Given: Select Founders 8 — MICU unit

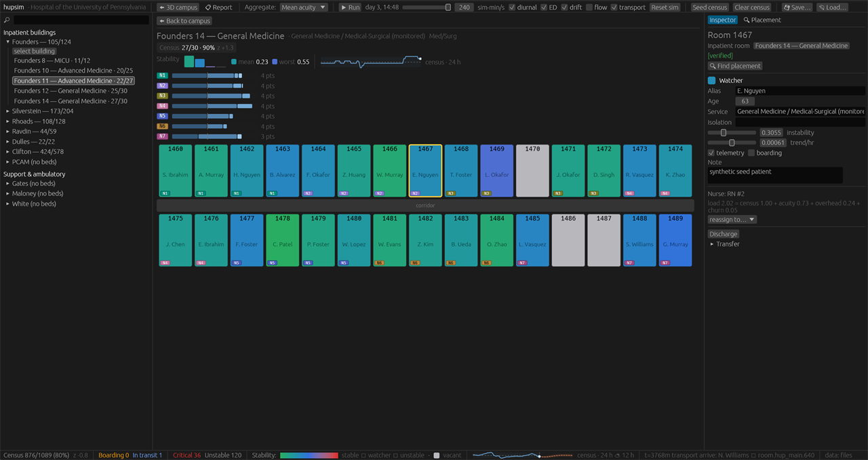Looking at the screenshot, I should point(52,60).
